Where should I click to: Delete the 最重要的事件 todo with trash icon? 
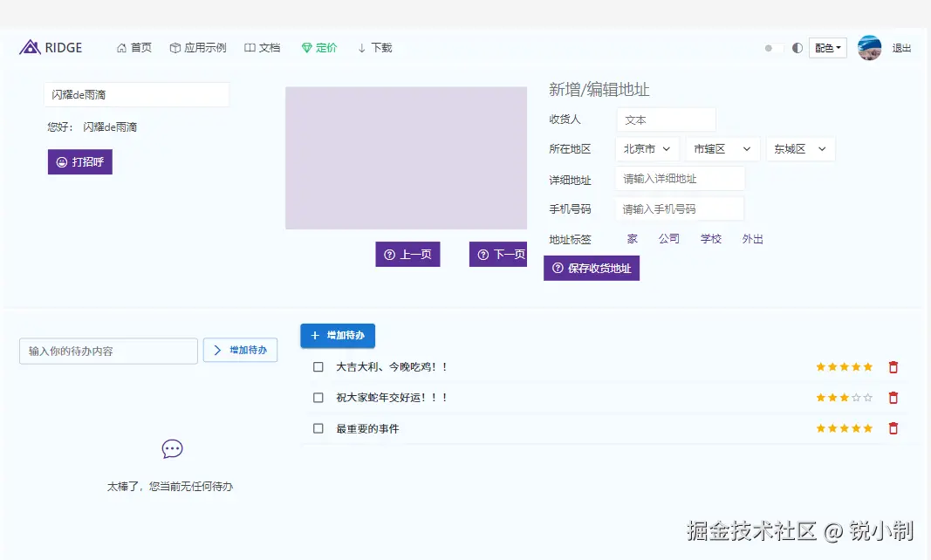pos(893,428)
